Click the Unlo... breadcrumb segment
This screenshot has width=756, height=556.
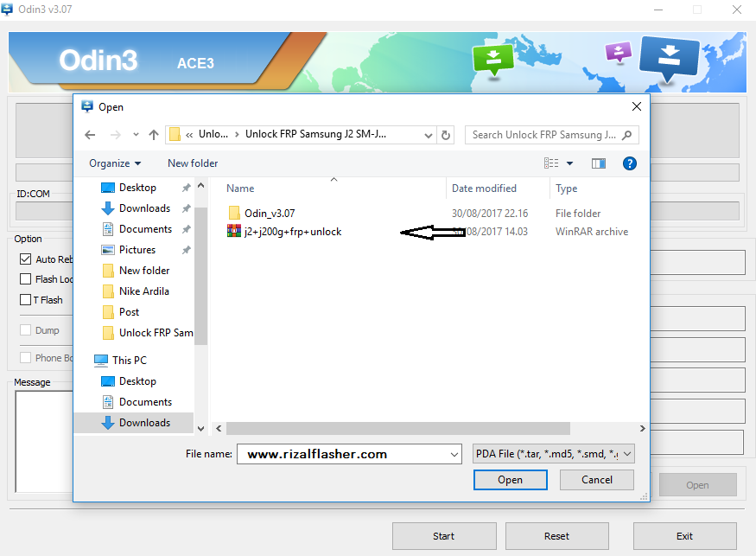(213, 134)
